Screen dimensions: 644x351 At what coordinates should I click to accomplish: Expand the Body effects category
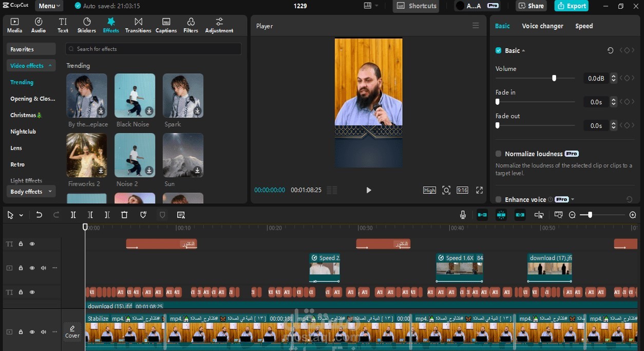click(31, 191)
